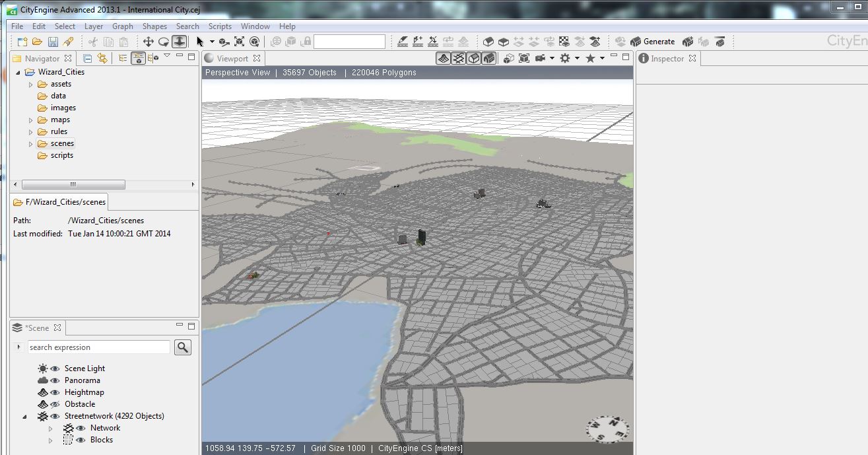
Task: Expand the assets folder
Action: 30,85
